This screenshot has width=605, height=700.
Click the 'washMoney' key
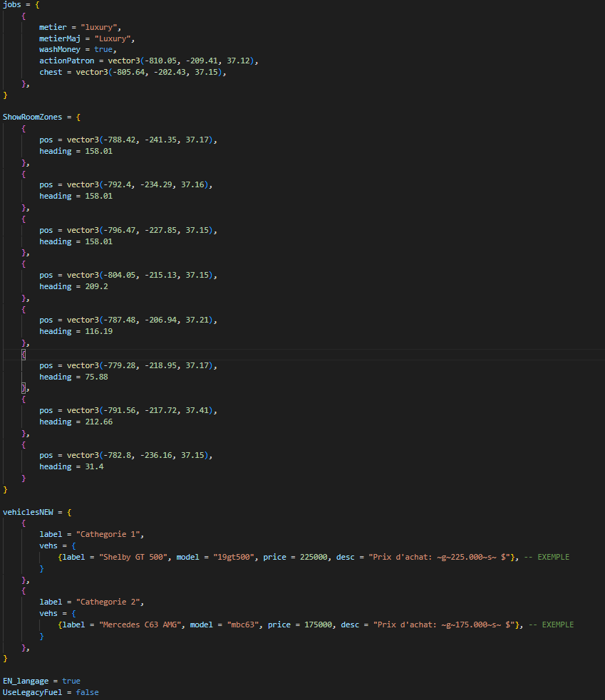click(60, 50)
